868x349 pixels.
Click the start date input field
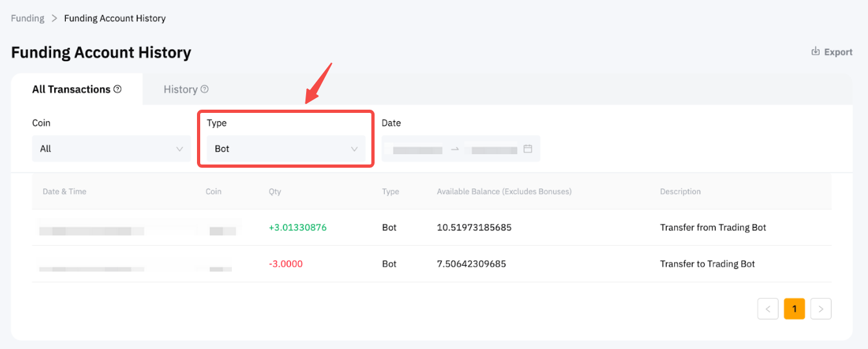click(x=417, y=150)
